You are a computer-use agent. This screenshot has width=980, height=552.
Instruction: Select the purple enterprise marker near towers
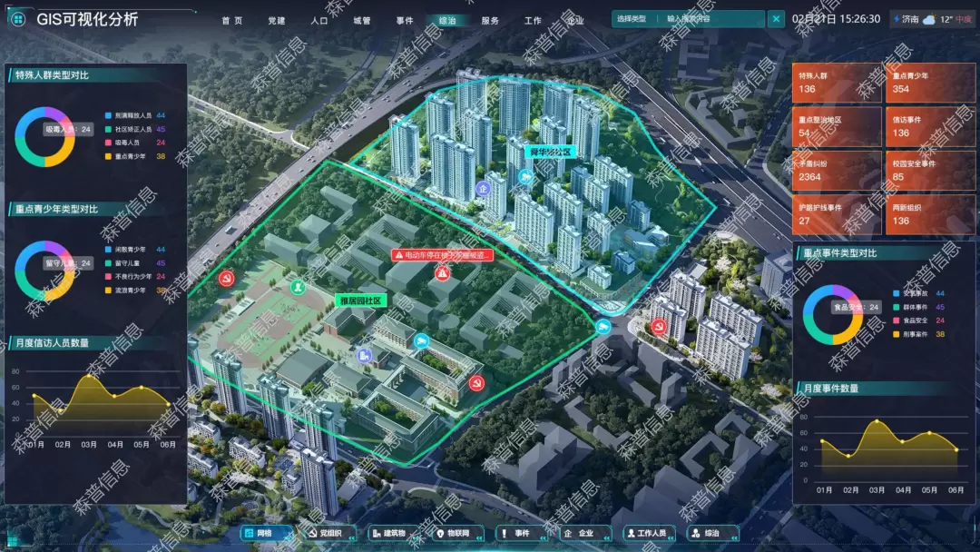[x=484, y=189]
